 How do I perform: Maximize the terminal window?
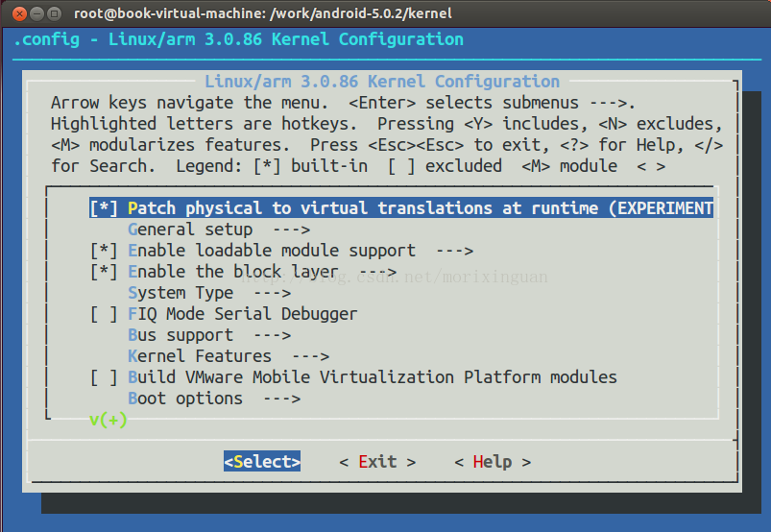tap(55, 14)
